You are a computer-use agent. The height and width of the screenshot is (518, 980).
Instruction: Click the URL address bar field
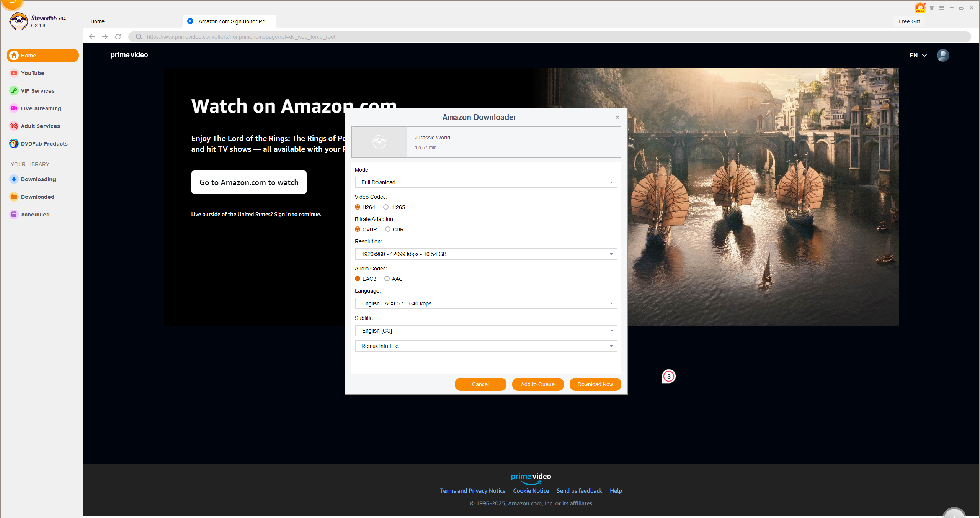550,37
